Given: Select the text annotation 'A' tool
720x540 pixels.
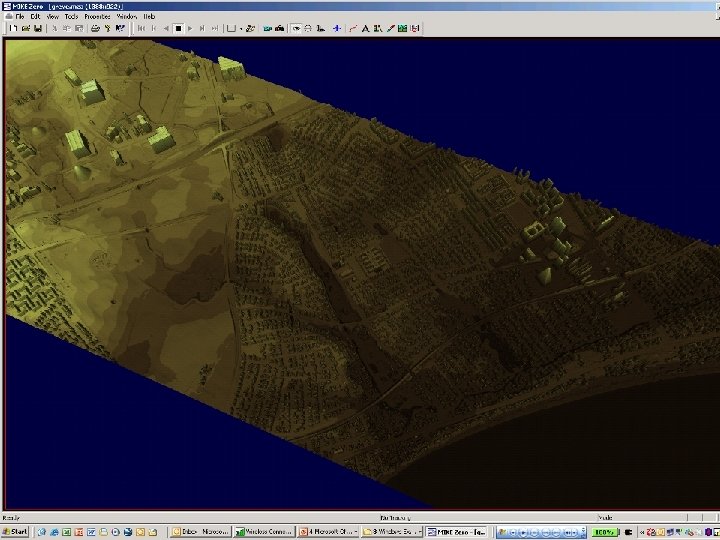Looking at the screenshot, I should [x=366, y=29].
